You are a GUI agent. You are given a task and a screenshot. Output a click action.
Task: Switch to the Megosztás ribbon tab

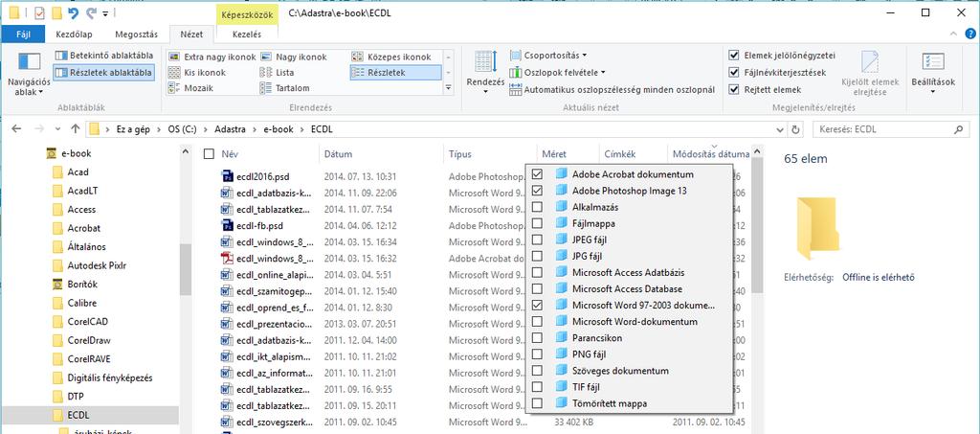137,34
